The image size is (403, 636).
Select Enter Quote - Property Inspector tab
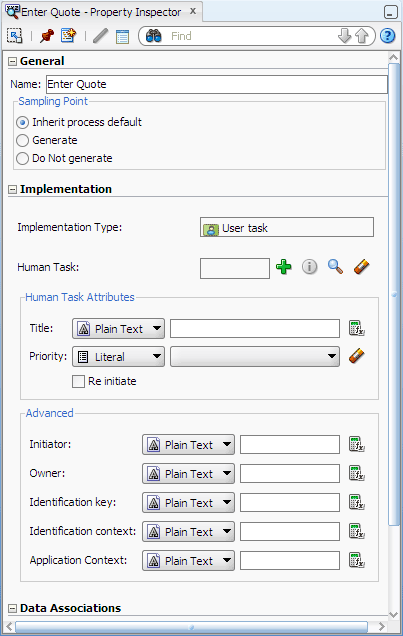coord(101,12)
